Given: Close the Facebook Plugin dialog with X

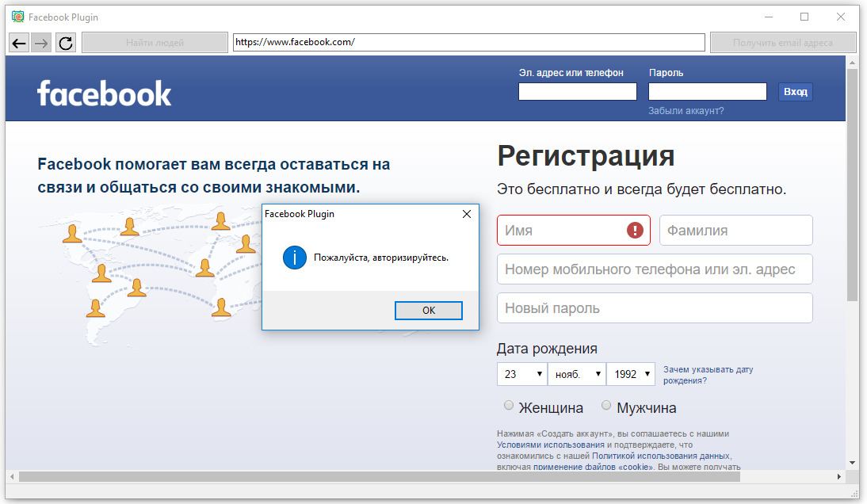Looking at the screenshot, I should coord(467,214).
